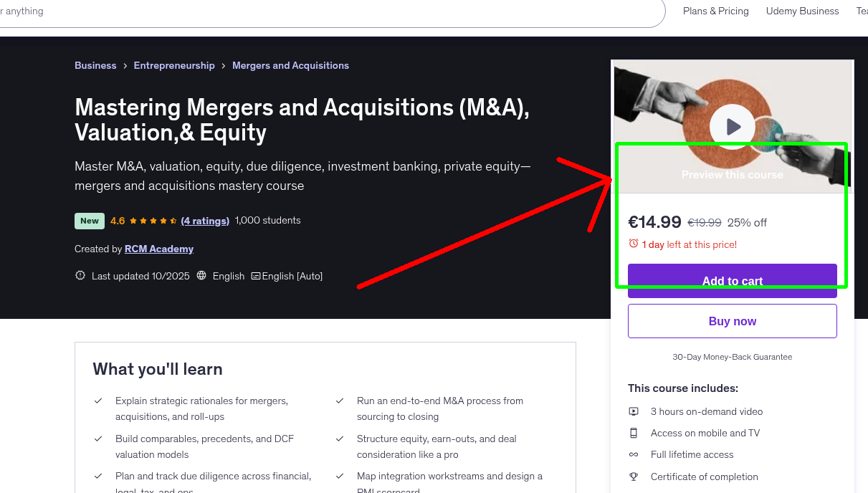Viewport: 868px width, 493px height.
Task: Open the Plans & Pricing menu
Action: 715,11
